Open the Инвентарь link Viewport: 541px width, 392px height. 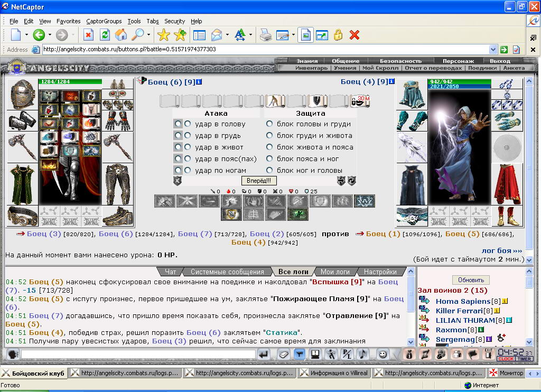click(x=312, y=68)
